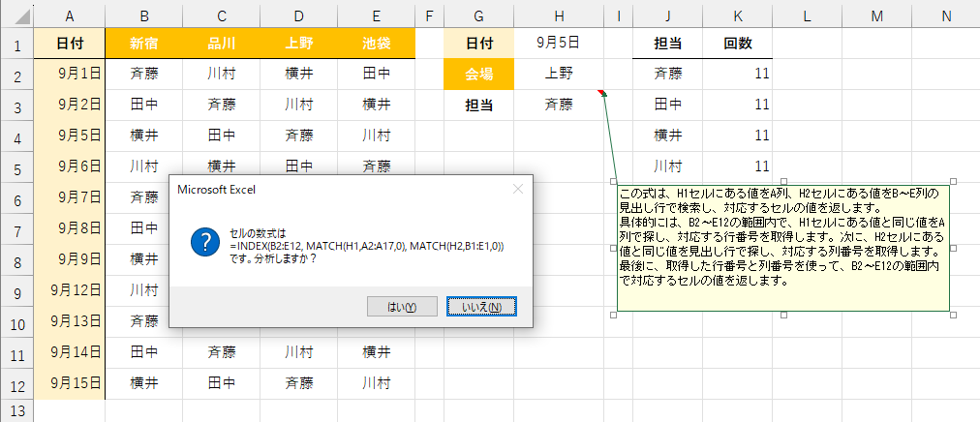980x422 pixels.
Task: Select row 1 header
Action: click(x=16, y=45)
